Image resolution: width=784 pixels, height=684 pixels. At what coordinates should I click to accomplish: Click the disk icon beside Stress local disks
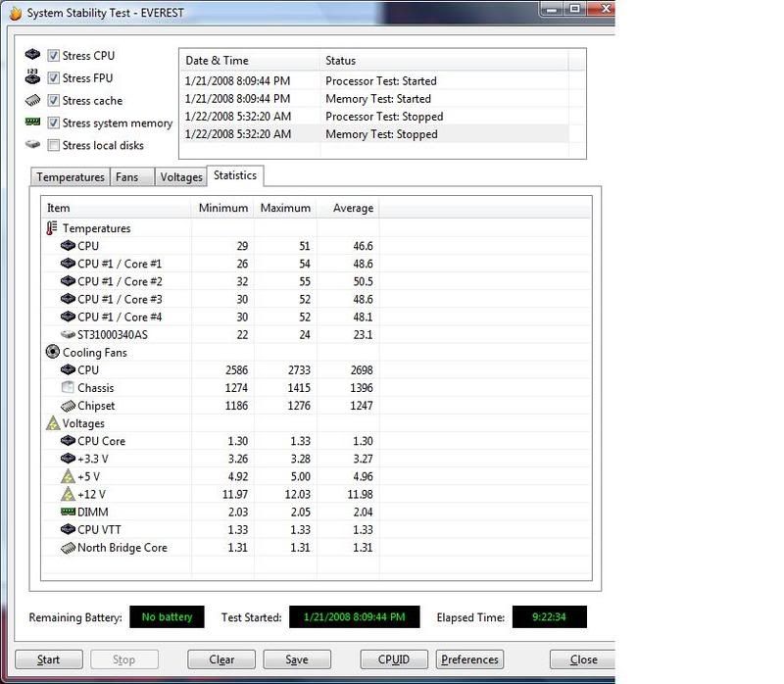click(x=32, y=144)
